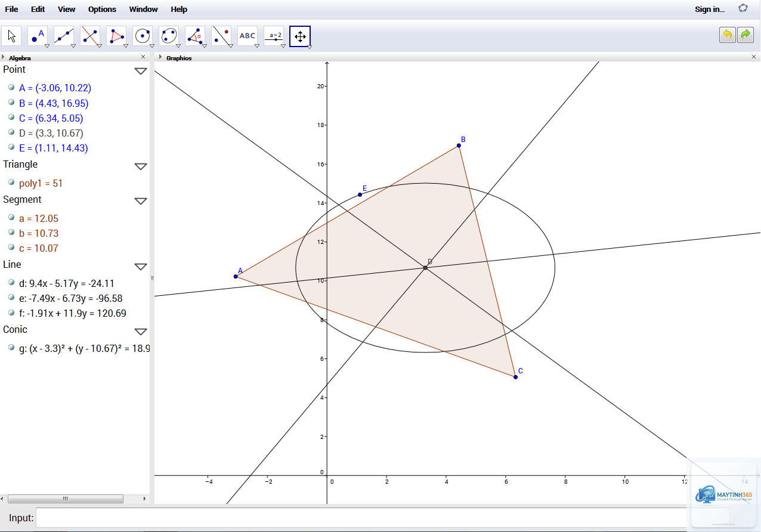
Task: Open the Options menu
Action: coord(102,9)
